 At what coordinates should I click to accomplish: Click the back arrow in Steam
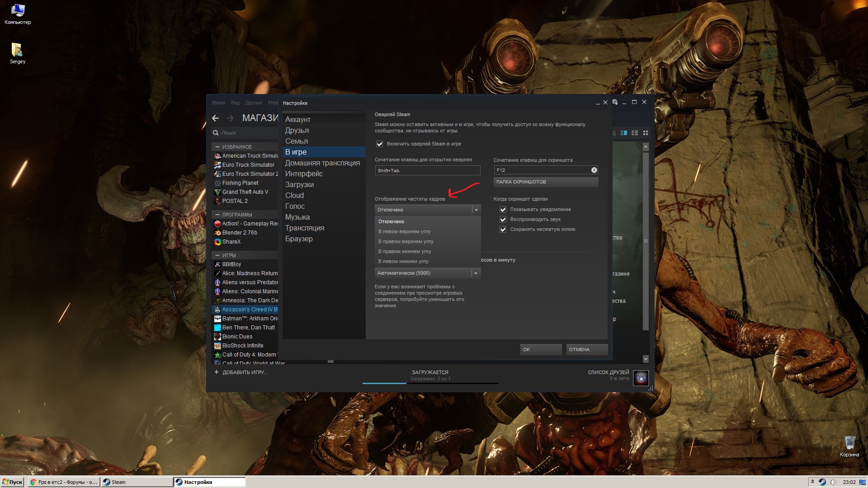[x=216, y=118]
